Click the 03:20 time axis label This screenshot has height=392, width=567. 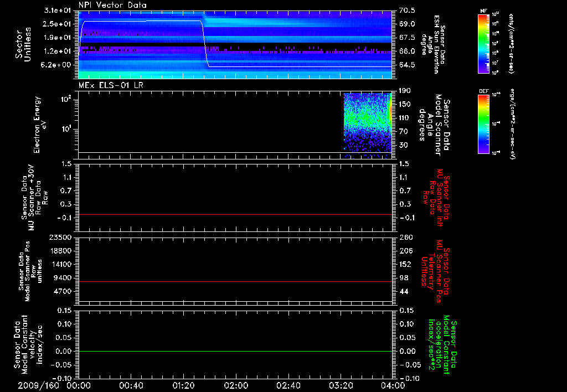(x=341, y=385)
